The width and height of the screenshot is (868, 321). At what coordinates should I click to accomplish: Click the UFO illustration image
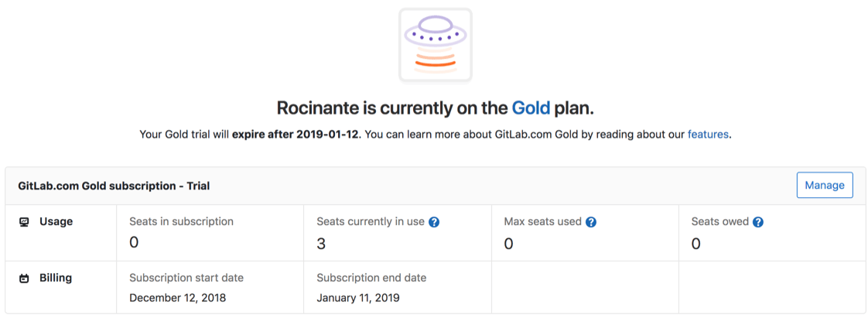coord(435,45)
